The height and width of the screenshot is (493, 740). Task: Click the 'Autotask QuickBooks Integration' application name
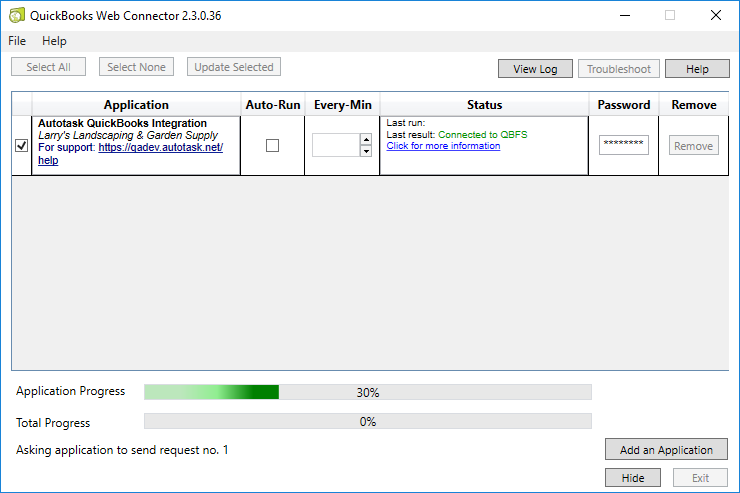(x=122, y=123)
